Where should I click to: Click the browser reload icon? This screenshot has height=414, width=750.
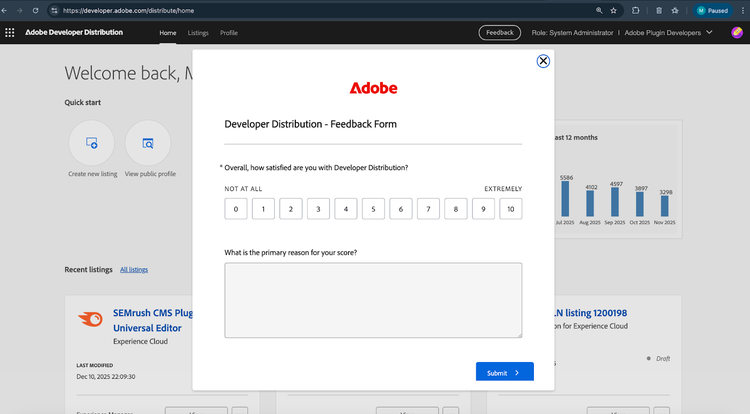[36, 10]
